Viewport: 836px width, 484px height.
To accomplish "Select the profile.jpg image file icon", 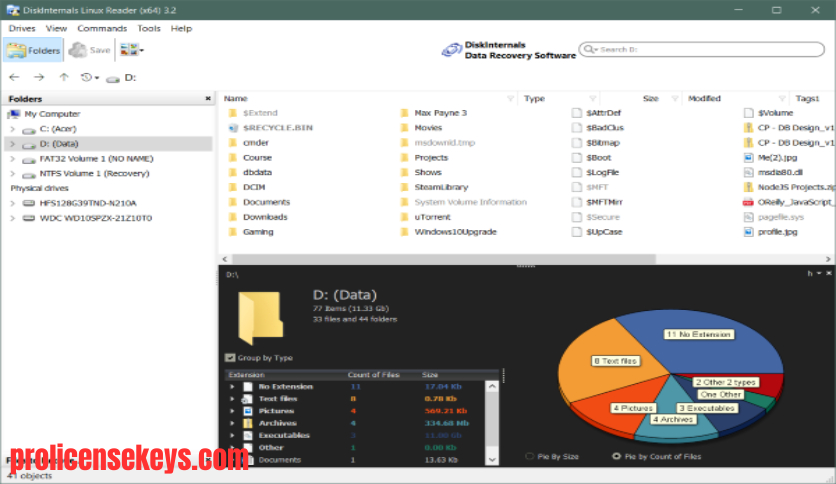I will coord(749,232).
